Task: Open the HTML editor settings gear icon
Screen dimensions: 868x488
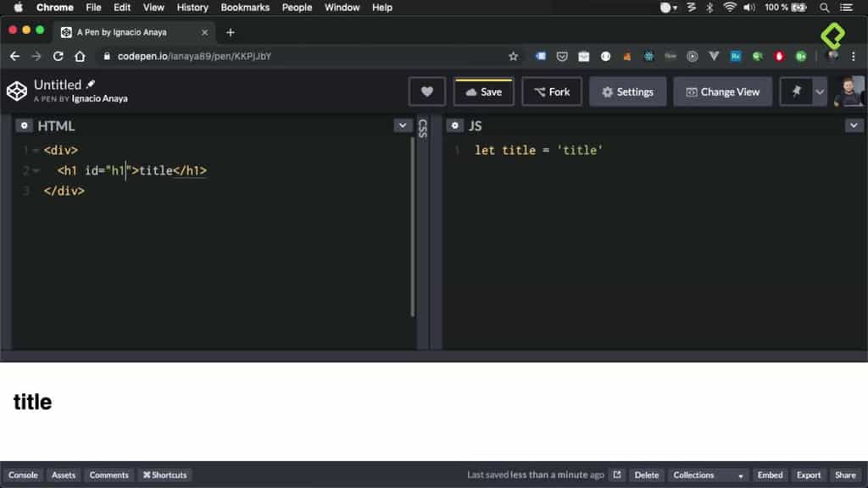Action: [22, 125]
